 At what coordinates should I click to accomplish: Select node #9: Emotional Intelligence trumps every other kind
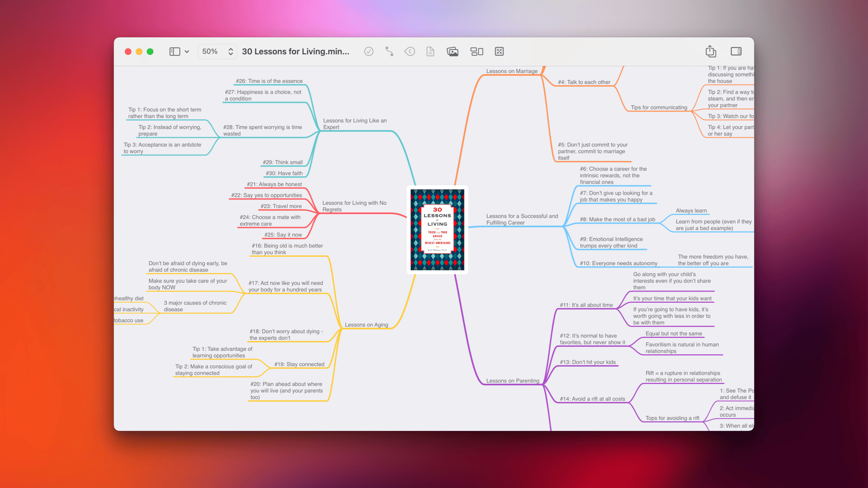pos(611,242)
